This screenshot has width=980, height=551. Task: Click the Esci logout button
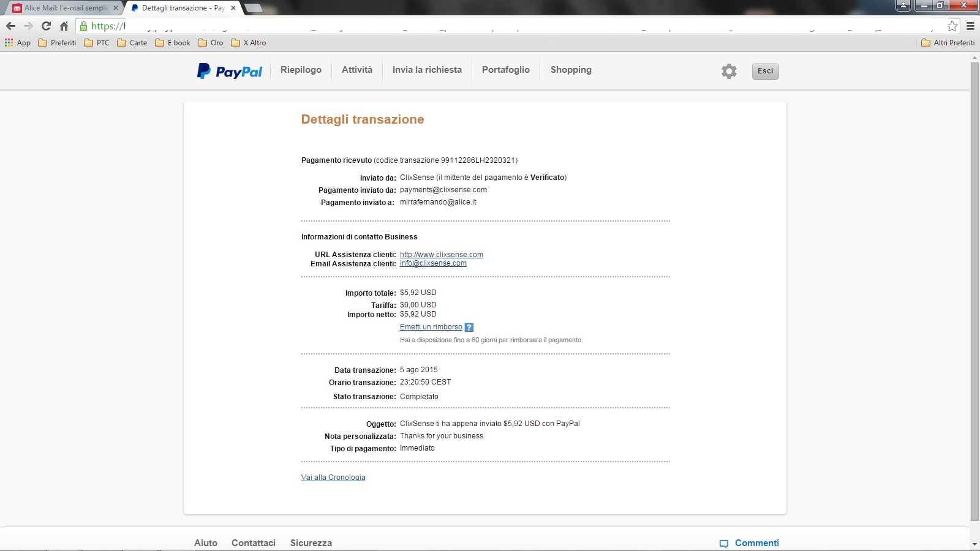point(765,71)
